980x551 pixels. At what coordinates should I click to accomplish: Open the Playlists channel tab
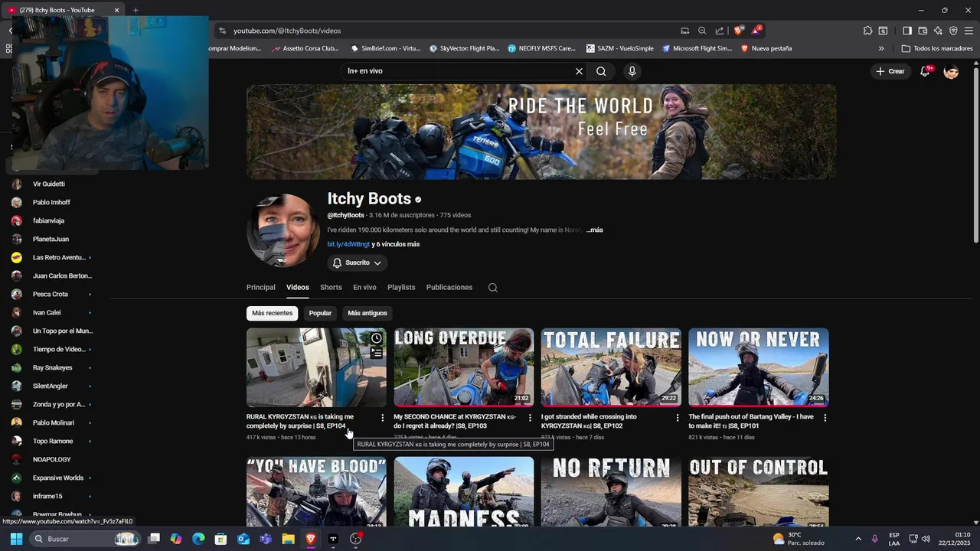[401, 287]
